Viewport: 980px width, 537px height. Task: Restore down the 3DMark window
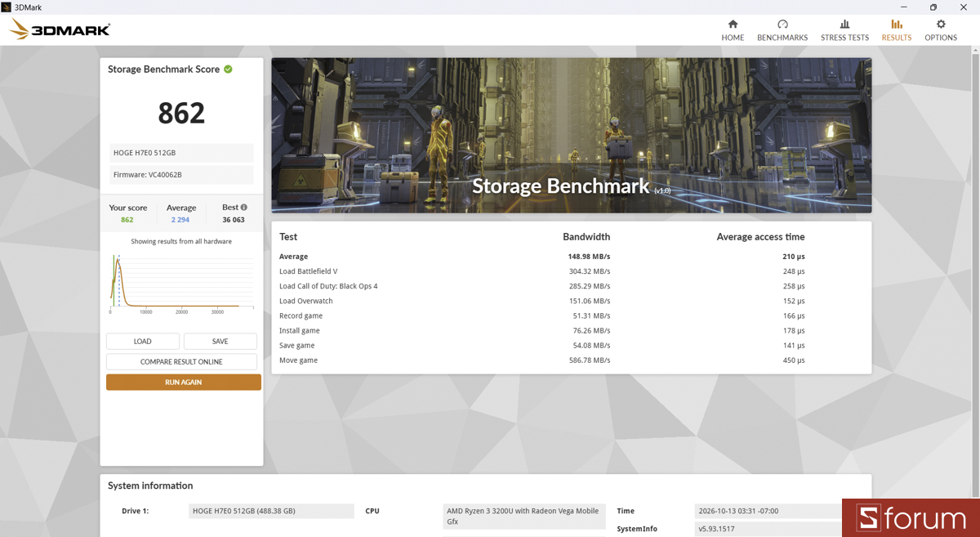[x=933, y=7]
